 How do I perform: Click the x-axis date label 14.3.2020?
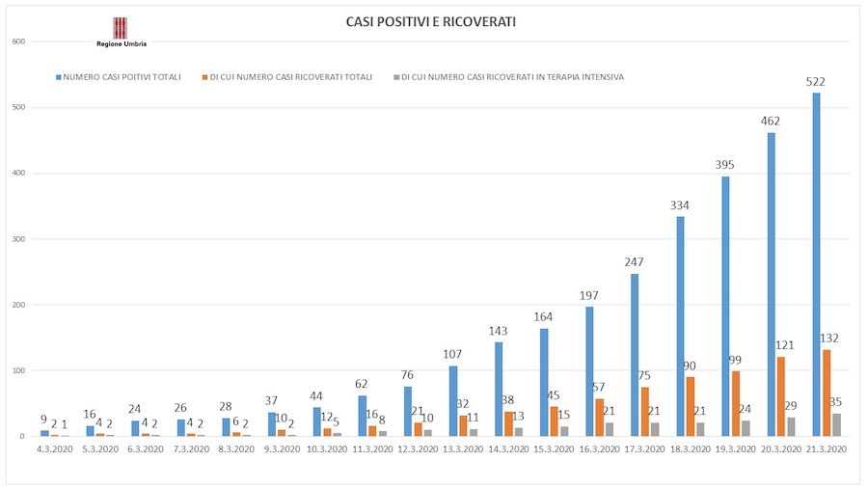tap(509, 448)
